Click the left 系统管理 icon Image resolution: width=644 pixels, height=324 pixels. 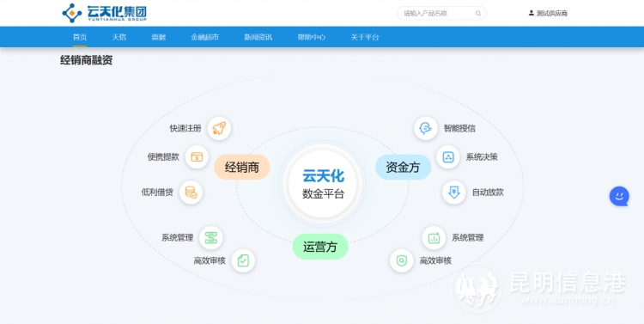pos(211,238)
